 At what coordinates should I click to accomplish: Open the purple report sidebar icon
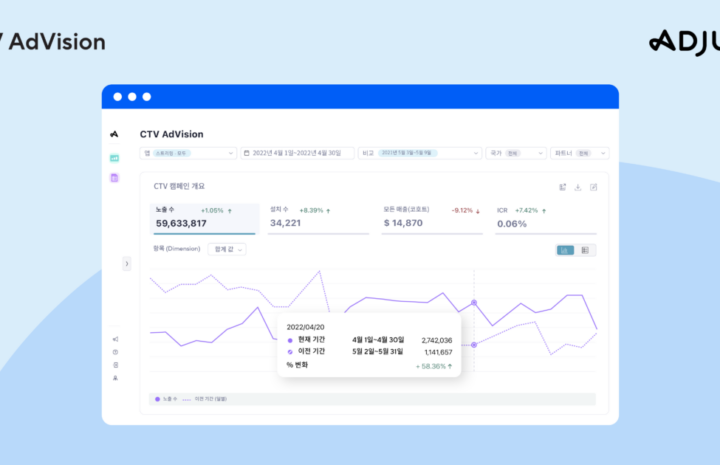[114, 178]
